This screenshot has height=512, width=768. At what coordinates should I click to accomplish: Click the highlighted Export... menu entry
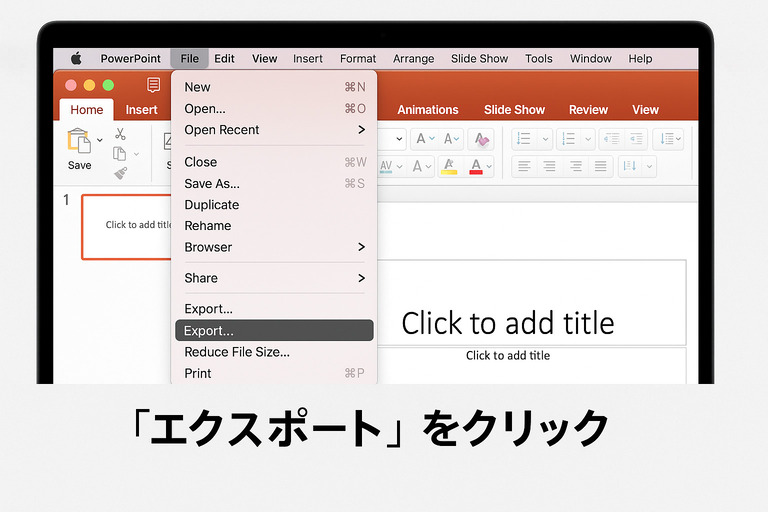coord(274,331)
